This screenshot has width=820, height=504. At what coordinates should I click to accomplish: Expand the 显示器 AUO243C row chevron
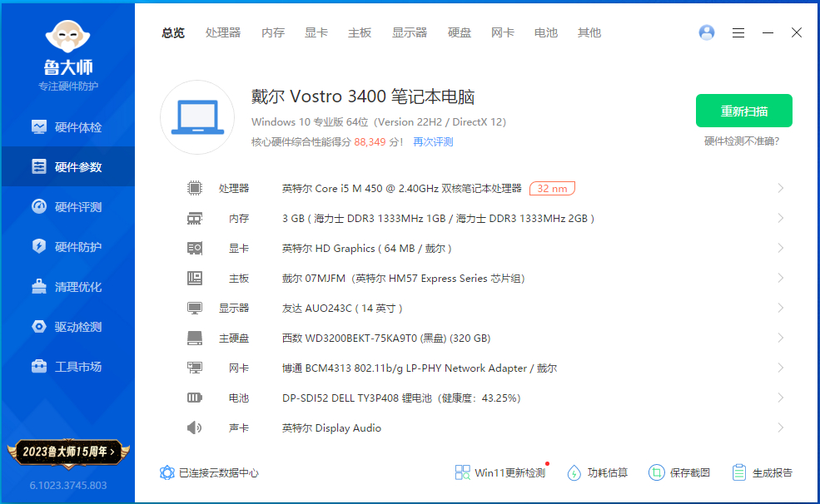click(x=780, y=309)
